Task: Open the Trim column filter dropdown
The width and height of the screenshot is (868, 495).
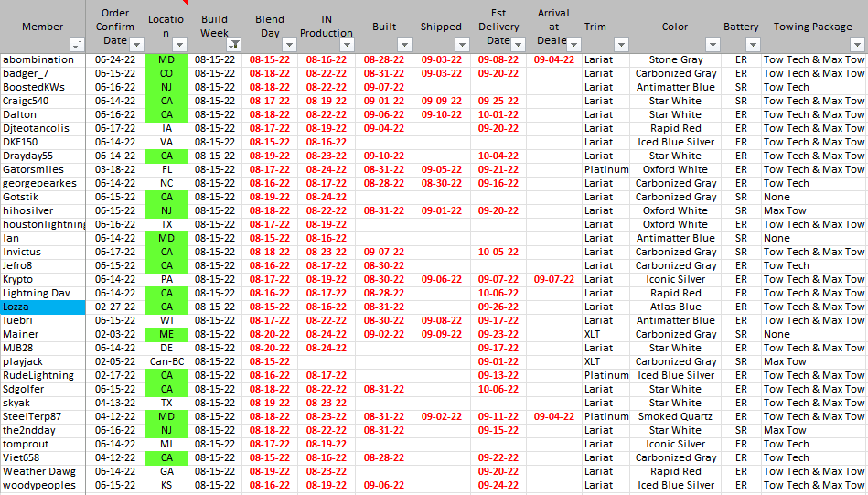Action: pyautogui.click(x=621, y=44)
